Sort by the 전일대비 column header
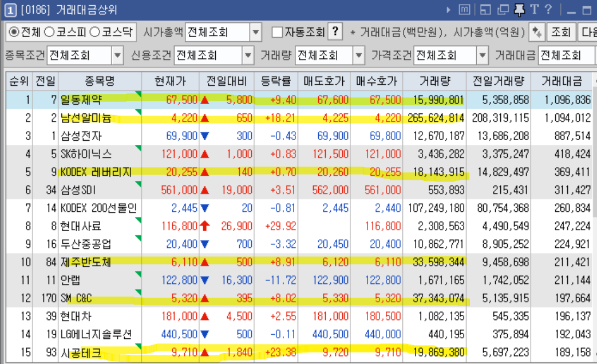 (x=227, y=81)
